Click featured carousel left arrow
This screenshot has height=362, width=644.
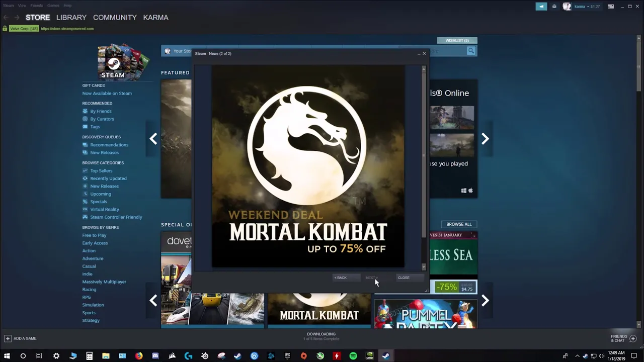click(153, 139)
